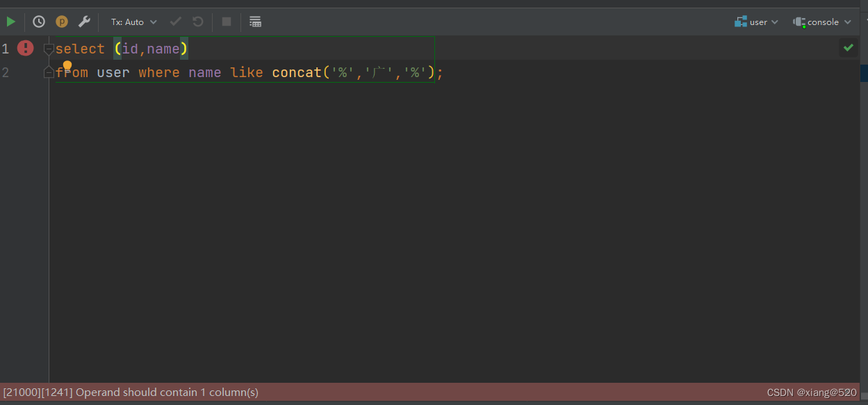
Task: Collapse the fold marker at line 1
Action: 48,49
